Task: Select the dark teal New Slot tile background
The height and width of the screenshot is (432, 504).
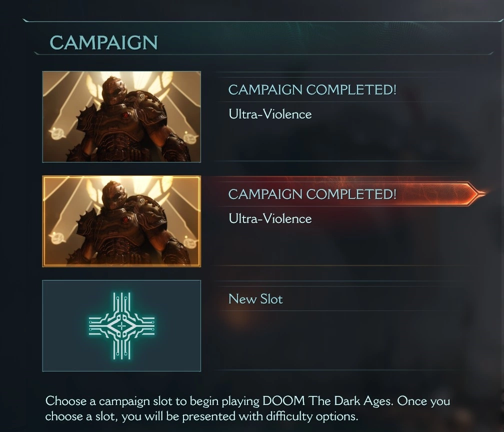Action: 121,325
